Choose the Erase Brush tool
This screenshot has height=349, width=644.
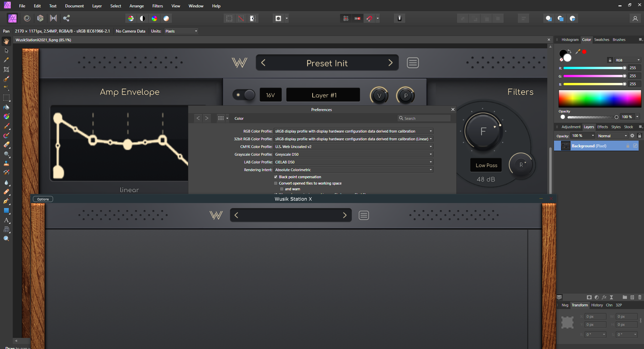(6, 145)
